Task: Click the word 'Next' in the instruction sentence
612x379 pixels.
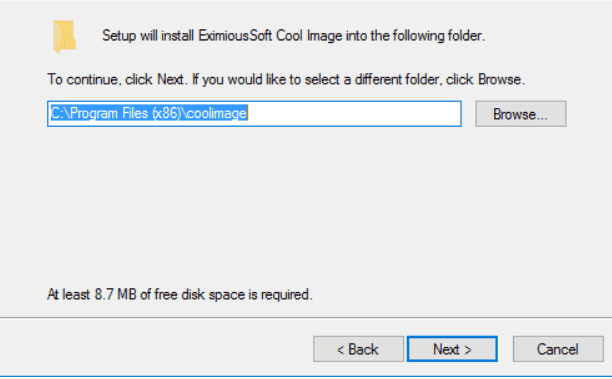Action: [x=170, y=79]
